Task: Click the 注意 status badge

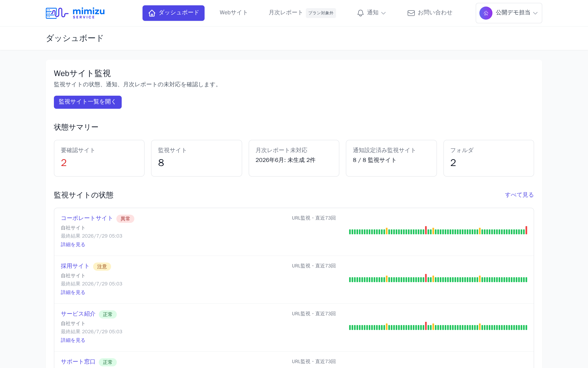Action: click(102, 267)
